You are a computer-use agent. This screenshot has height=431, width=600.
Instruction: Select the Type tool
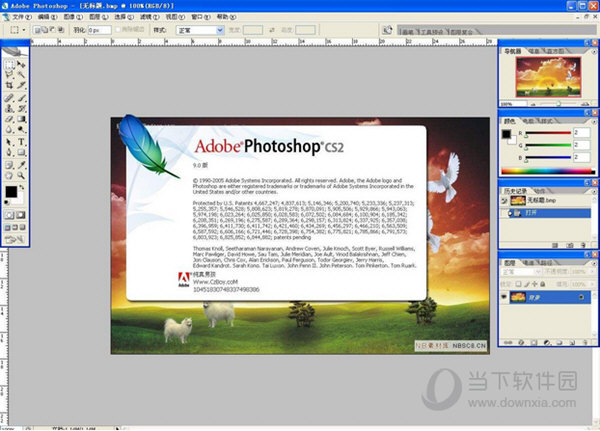click(x=21, y=142)
